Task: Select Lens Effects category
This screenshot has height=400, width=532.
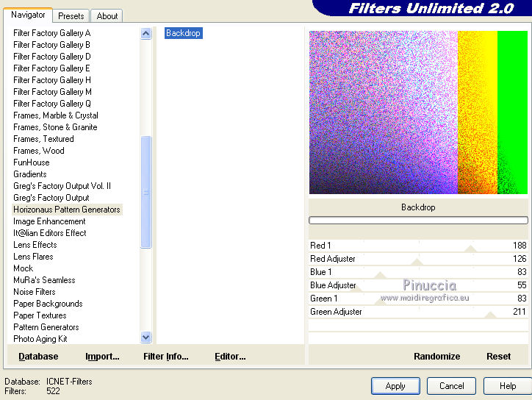Action: [x=35, y=245]
